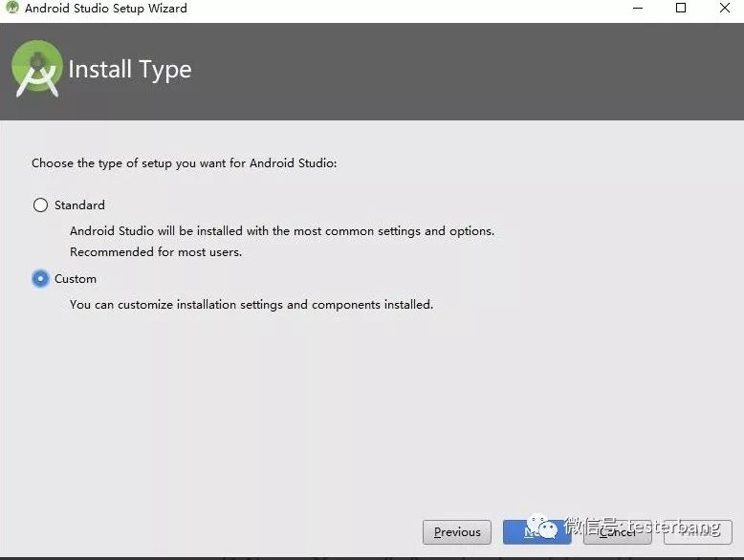The height and width of the screenshot is (560, 744).
Task: Click the 'Recommended for most users.' text
Action: (156, 251)
